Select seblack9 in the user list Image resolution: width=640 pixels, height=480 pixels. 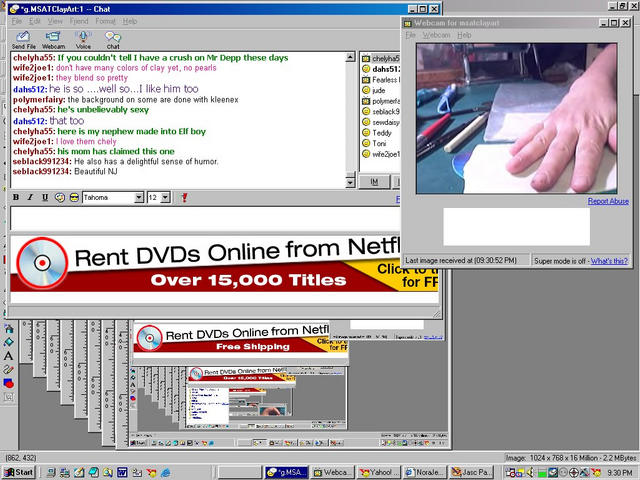380,111
